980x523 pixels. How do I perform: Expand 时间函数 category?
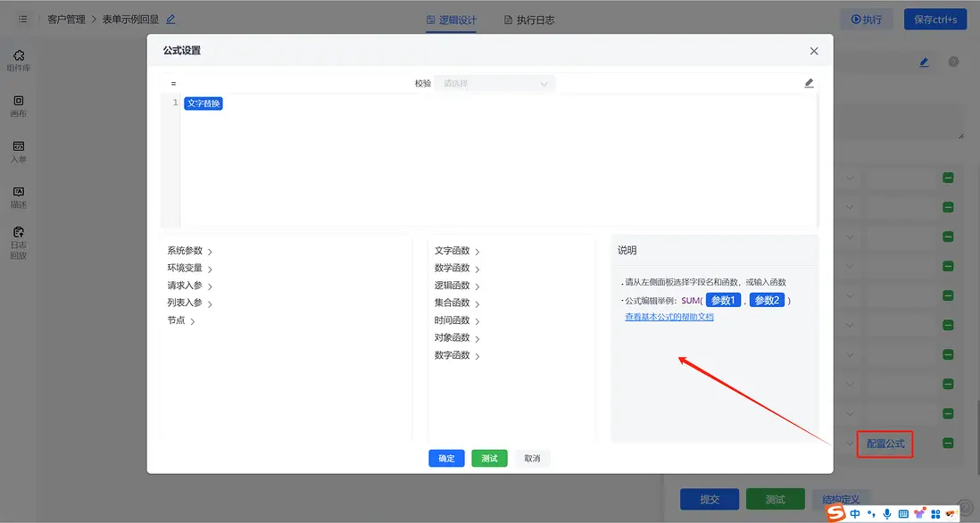tap(457, 321)
